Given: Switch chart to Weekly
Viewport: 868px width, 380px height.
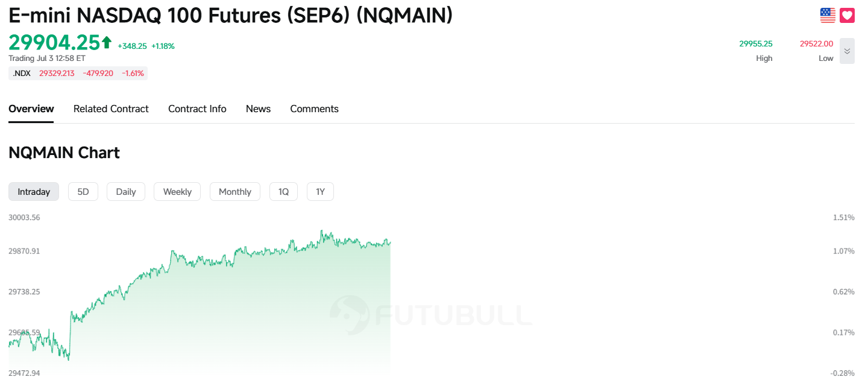Looking at the screenshot, I should point(177,191).
